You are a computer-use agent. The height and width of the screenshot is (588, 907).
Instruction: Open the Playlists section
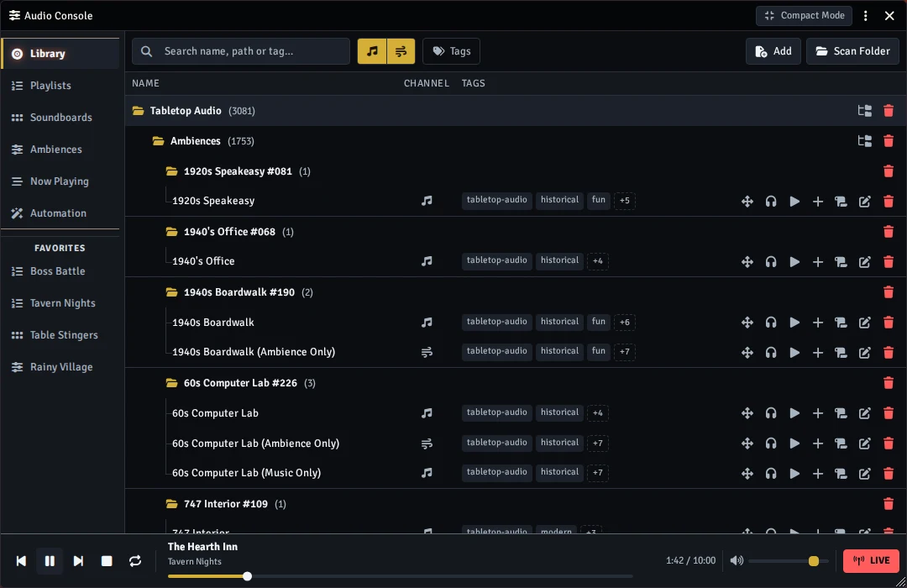tap(60, 86)
